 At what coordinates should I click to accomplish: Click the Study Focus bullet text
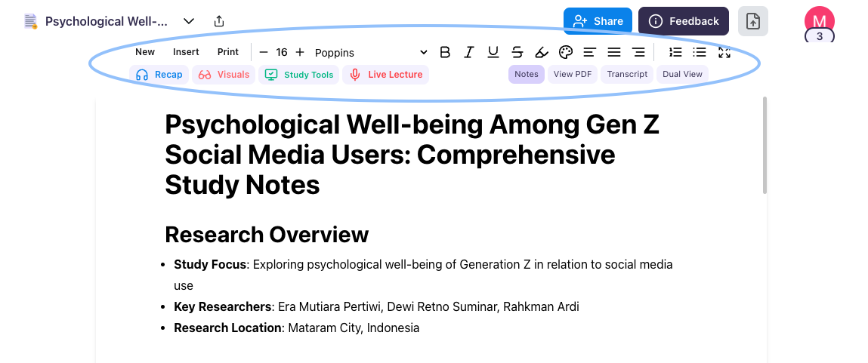pos(423,275)
